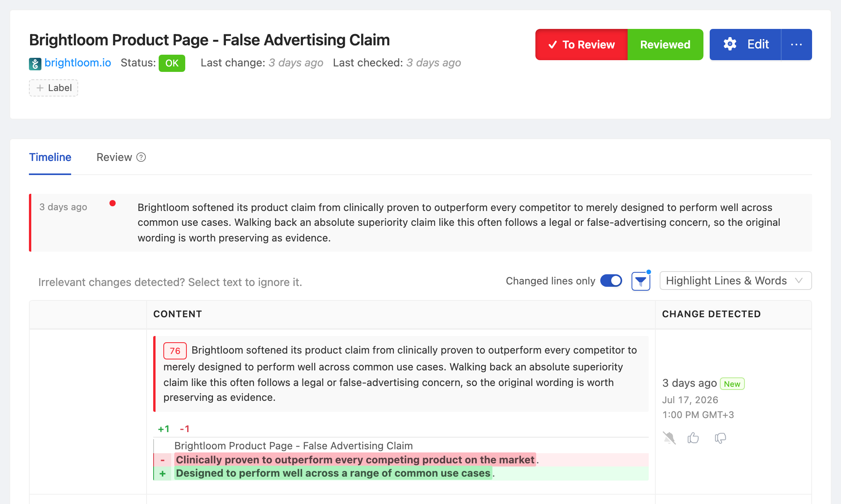Screen dimensions: 841x504
Task: Click the green New badge
Action: tap(732, 384)
